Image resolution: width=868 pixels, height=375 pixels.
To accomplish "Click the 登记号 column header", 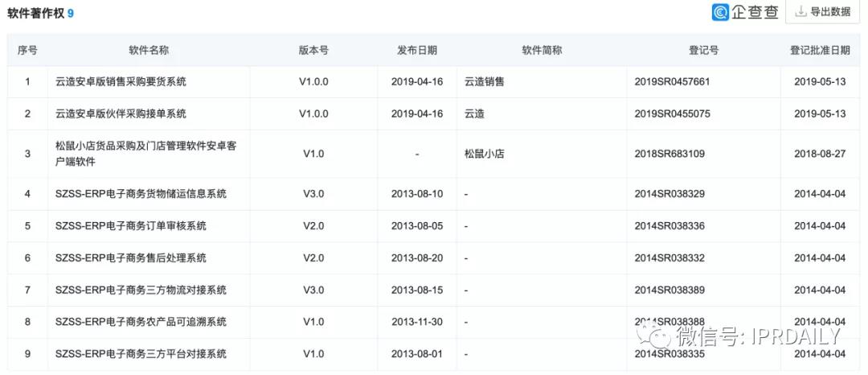I will pyautogui.click(x=703, y=51).
